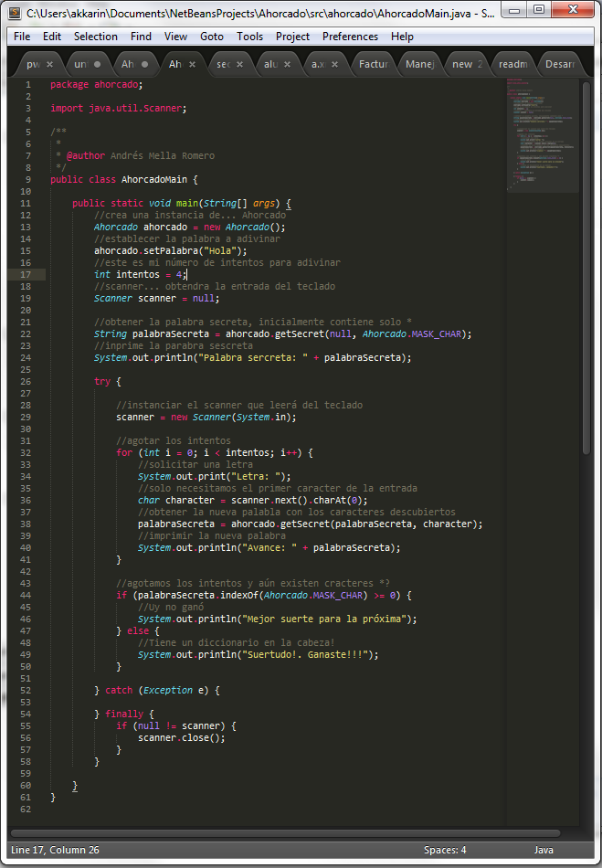
Task: Open the Selection menu
Action: pyautogui.click(x=96, y=37)
